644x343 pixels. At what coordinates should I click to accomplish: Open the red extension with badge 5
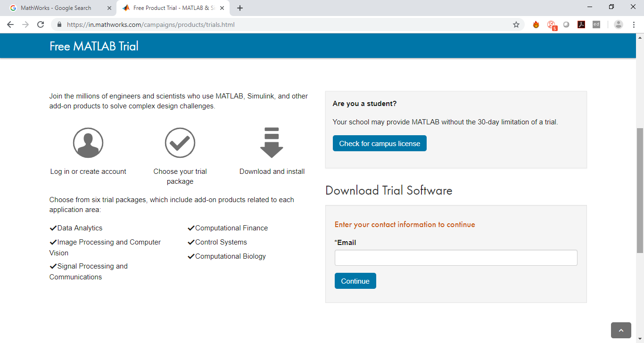click(551, 25)
